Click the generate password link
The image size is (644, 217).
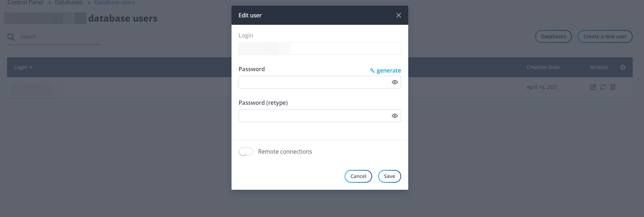point(389,70)
